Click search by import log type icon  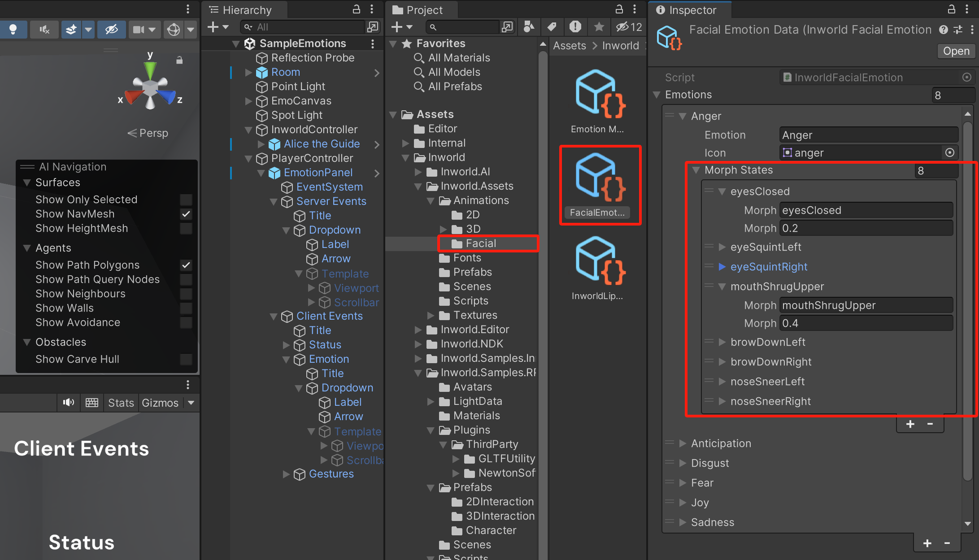coord(575,27)
